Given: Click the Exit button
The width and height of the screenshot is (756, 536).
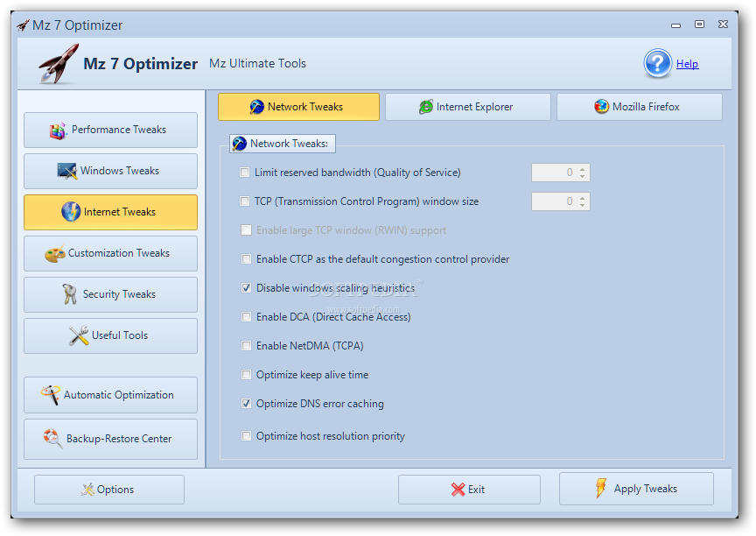Looking at the screenshot, I should [x=469, y=490].
